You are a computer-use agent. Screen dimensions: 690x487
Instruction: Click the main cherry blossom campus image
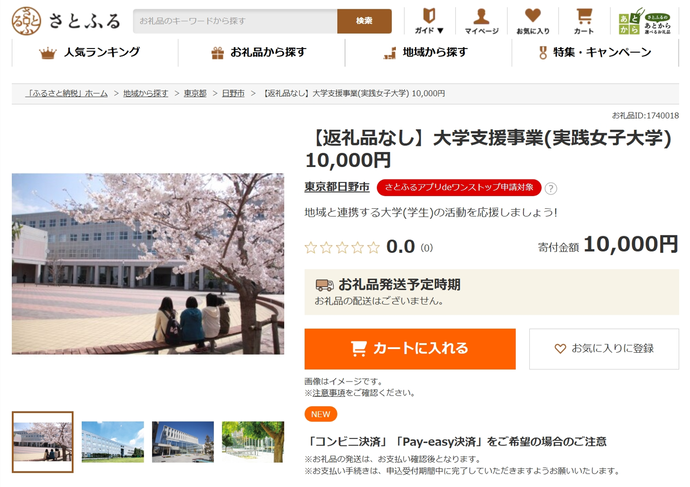click(x=148, y=264)
